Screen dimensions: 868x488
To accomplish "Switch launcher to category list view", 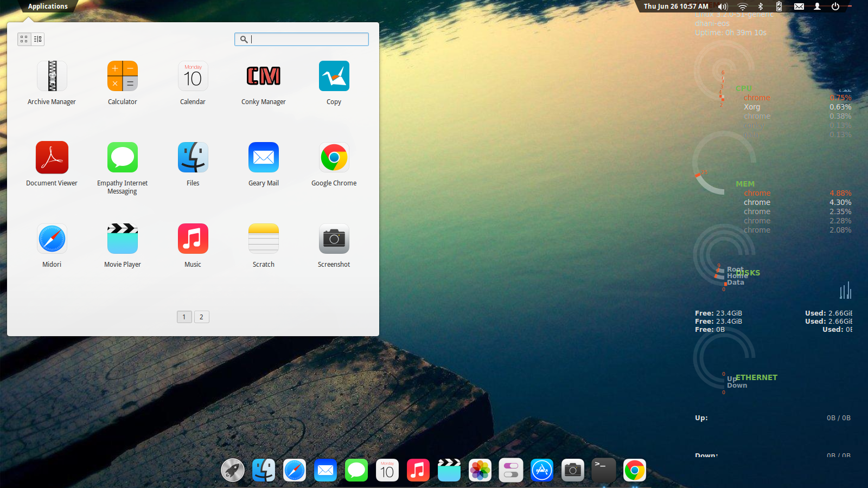I will coord(37,39).
